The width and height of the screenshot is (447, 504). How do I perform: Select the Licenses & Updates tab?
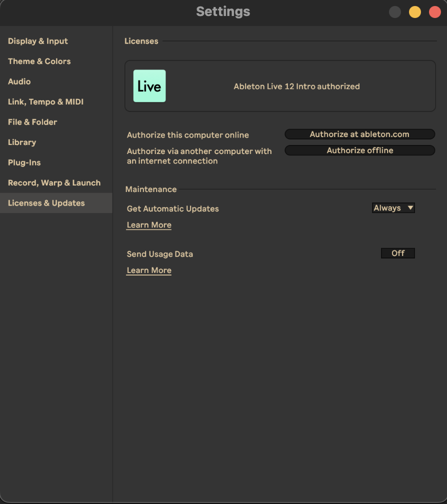pyautogui.click(x=56, y=203)
